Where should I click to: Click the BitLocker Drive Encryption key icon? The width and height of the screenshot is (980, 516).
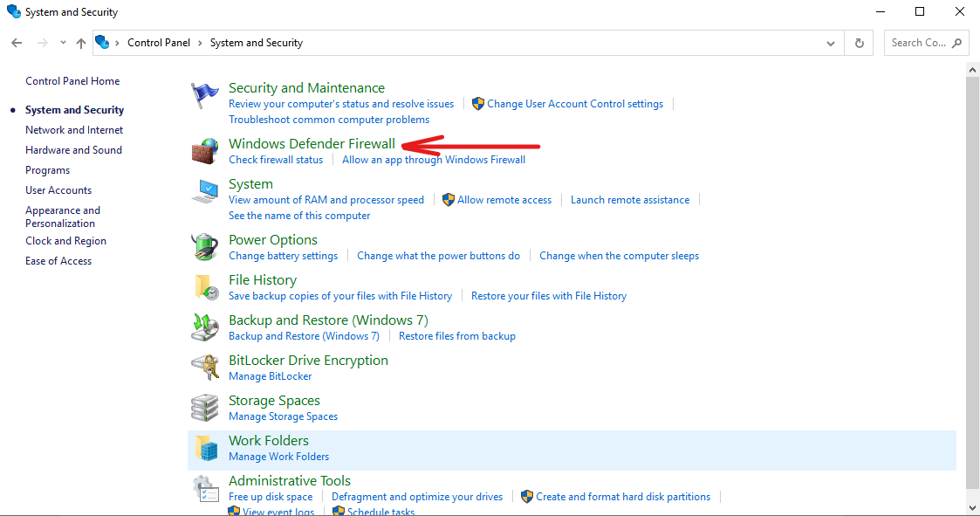coord(205,368)
